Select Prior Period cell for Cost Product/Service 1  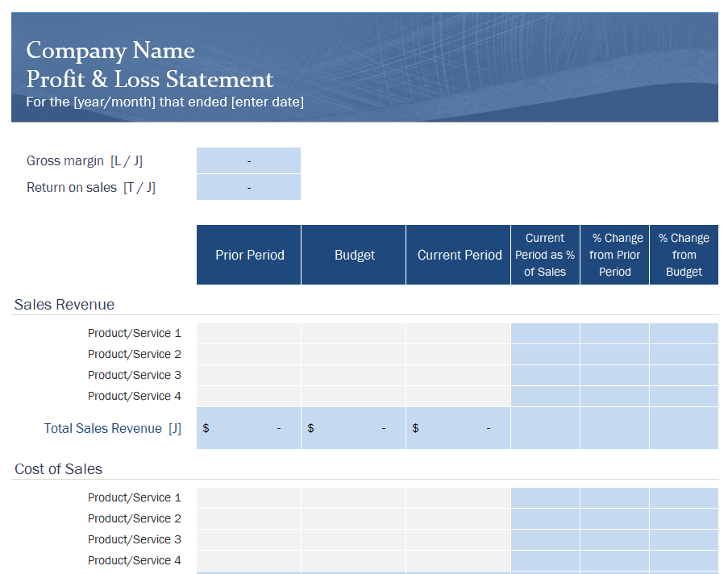249,498
